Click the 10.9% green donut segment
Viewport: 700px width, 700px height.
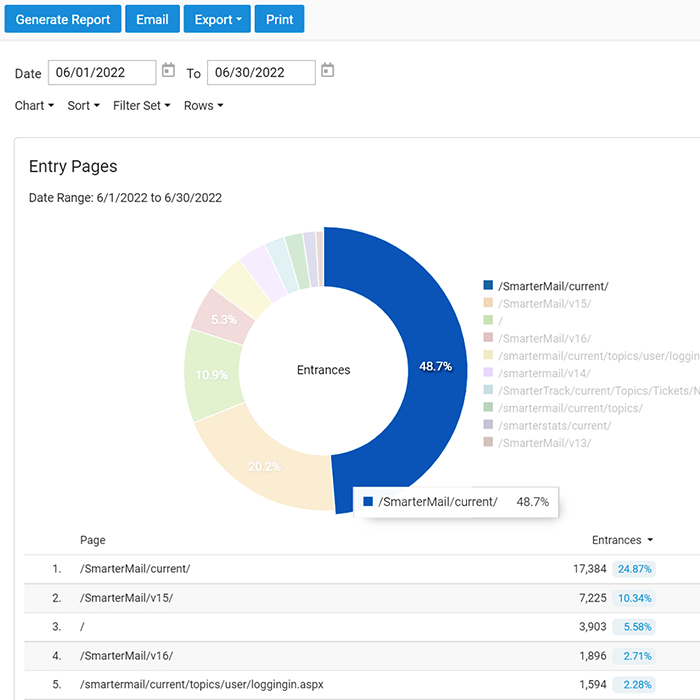coord(212,374)
